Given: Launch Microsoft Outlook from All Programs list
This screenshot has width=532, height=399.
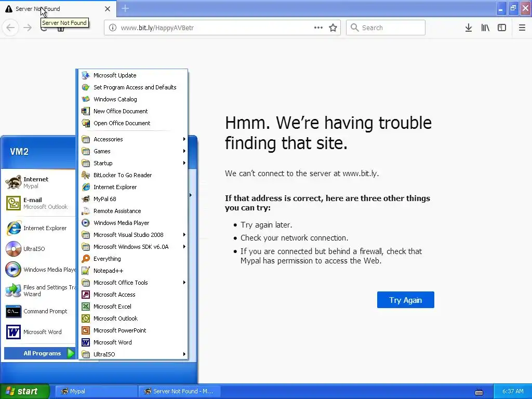Looking at the screenshot, I should point(133,318).
